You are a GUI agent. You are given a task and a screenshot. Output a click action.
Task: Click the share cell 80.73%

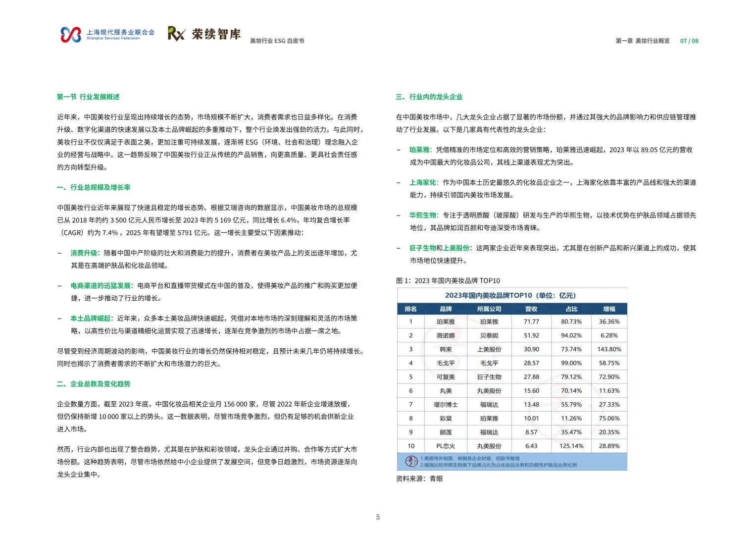(571, 322)
